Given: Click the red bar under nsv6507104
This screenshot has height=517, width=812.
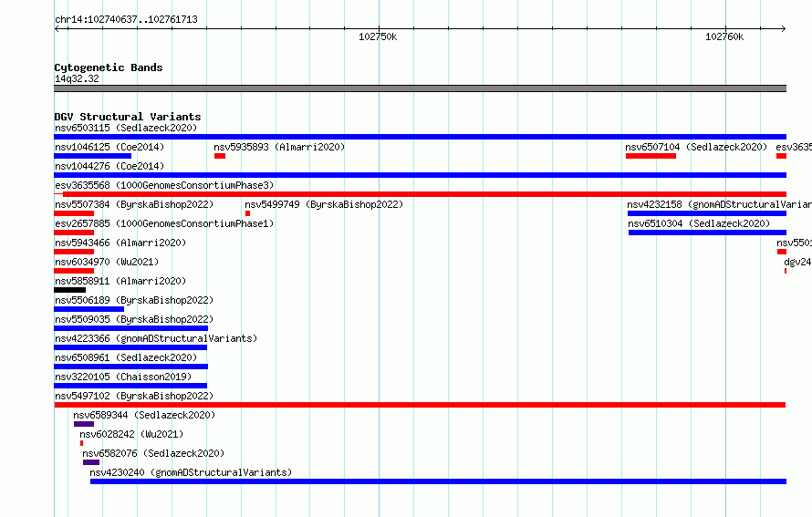Looking at the screenshot, I should click(x=651, y=156).
